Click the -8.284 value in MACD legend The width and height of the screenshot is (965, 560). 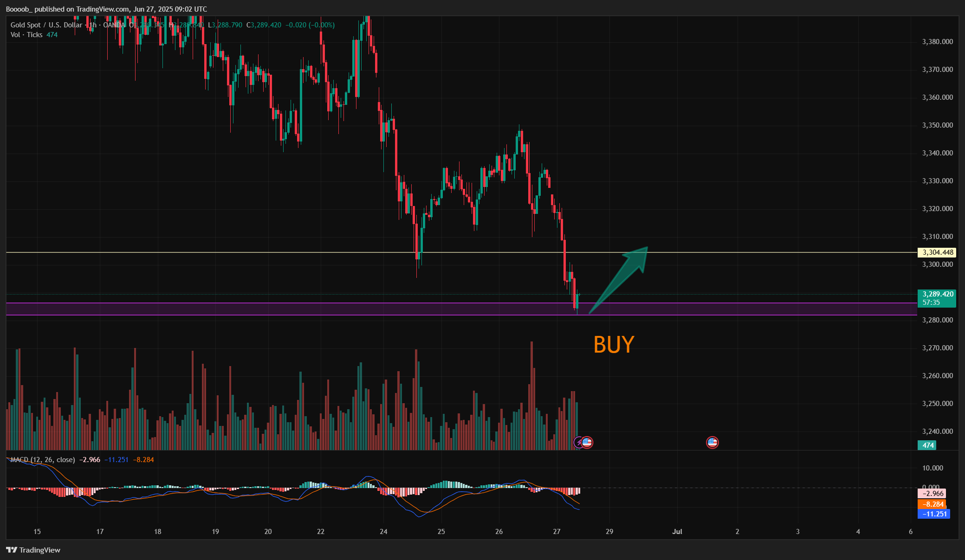click(143, 460)
